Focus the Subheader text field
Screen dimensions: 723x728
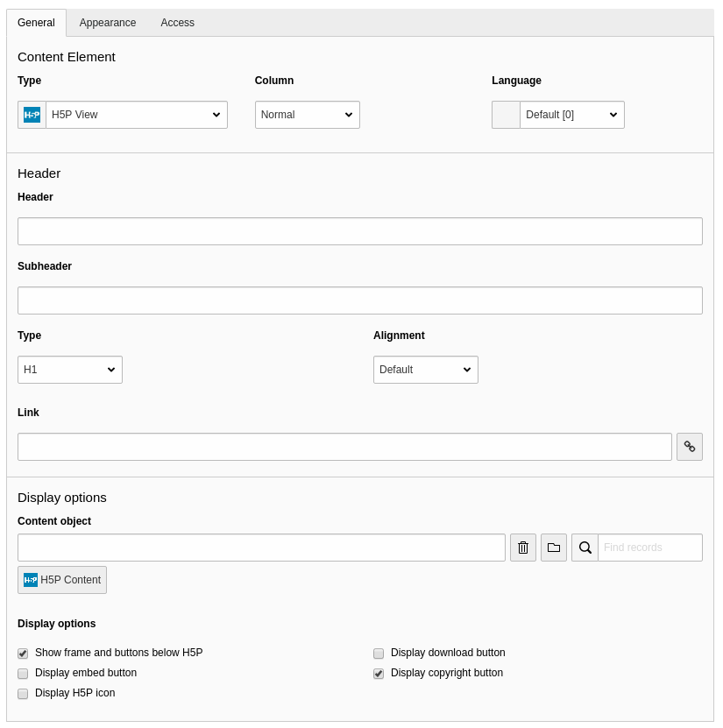[x=360, y=300]
